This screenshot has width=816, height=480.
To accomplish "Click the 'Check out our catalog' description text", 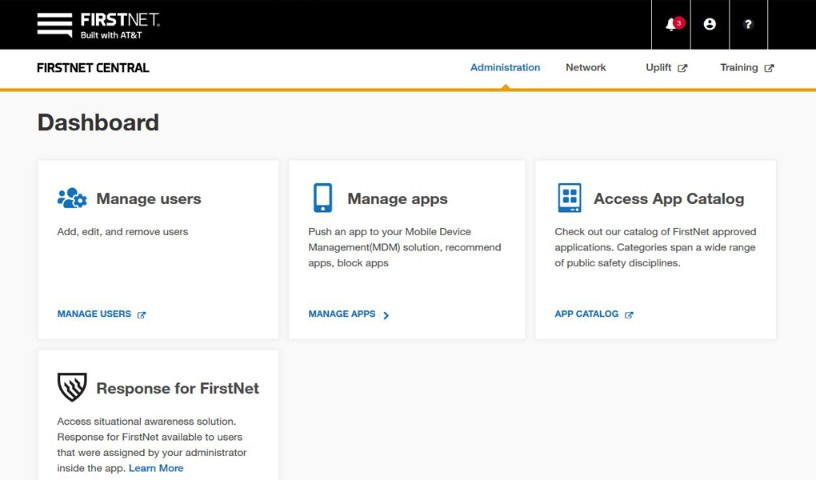I will click(x=655, y=247).
